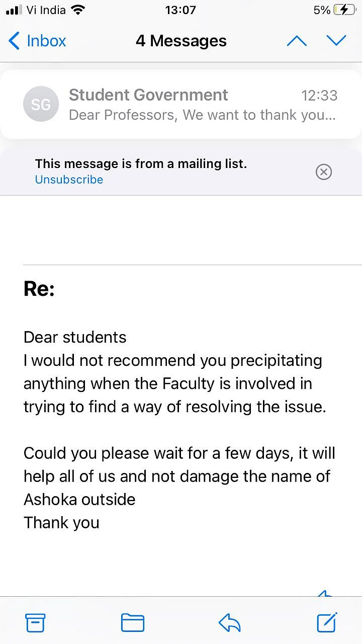Tap the 4 Messages thread title
Screen dimensions: 362x644
(x=181, y=41)
